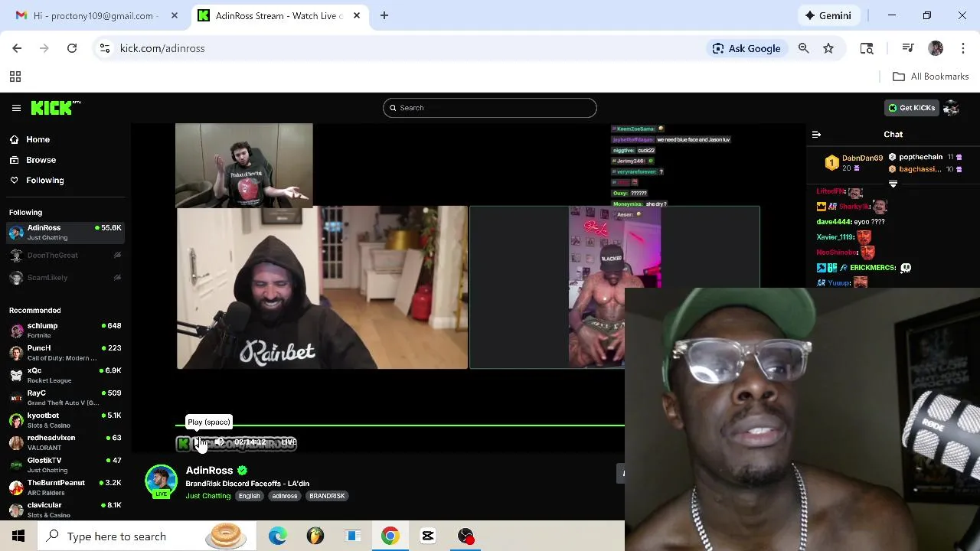Collapse the chat panel

pos(816,135)
